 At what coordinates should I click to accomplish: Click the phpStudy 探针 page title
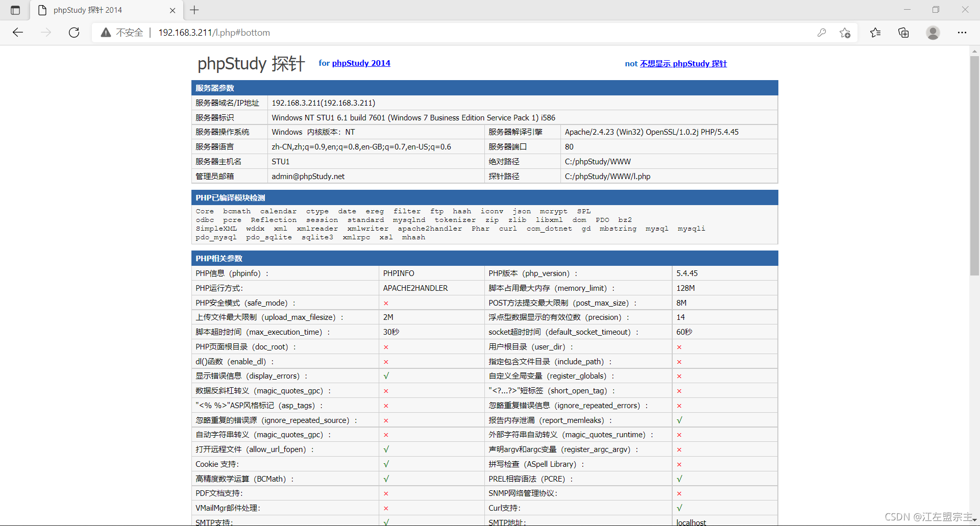tap(251, 64)
